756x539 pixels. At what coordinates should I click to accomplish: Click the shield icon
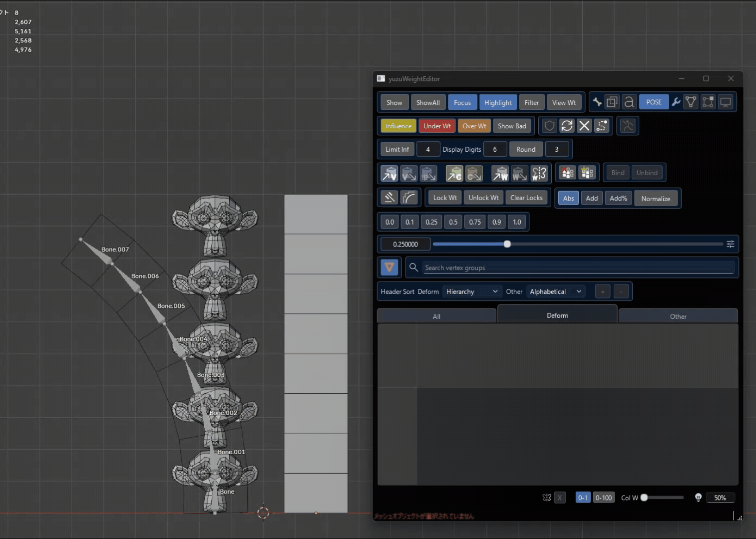549,126
